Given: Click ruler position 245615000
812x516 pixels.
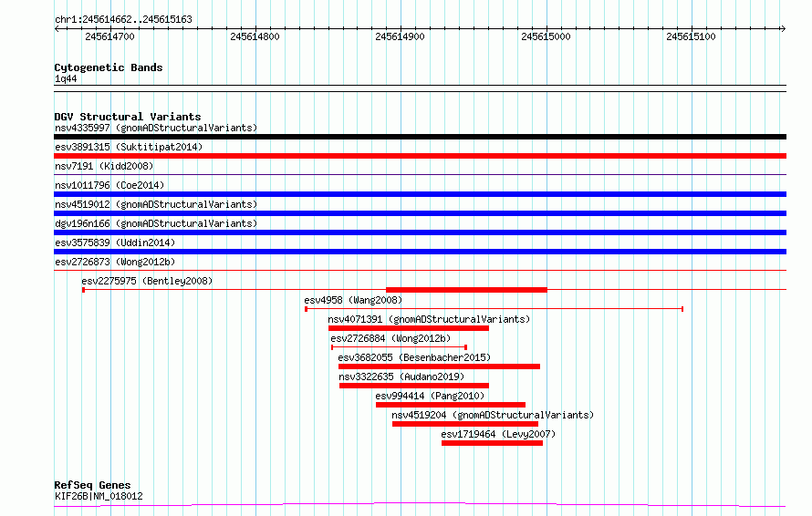Looking at the screenshot, I should tap(546, 36).
